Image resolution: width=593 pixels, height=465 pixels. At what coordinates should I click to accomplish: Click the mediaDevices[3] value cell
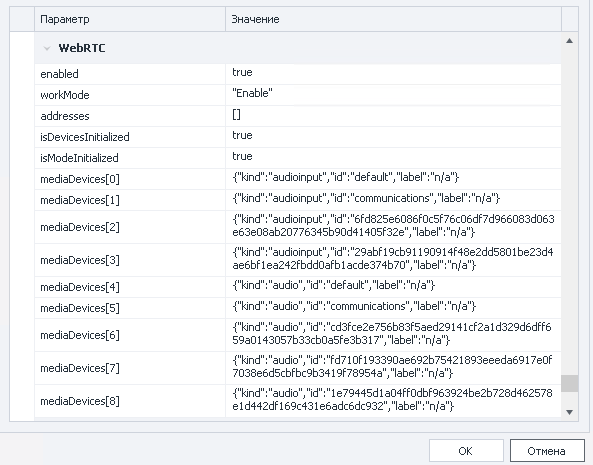coord(393,260)
